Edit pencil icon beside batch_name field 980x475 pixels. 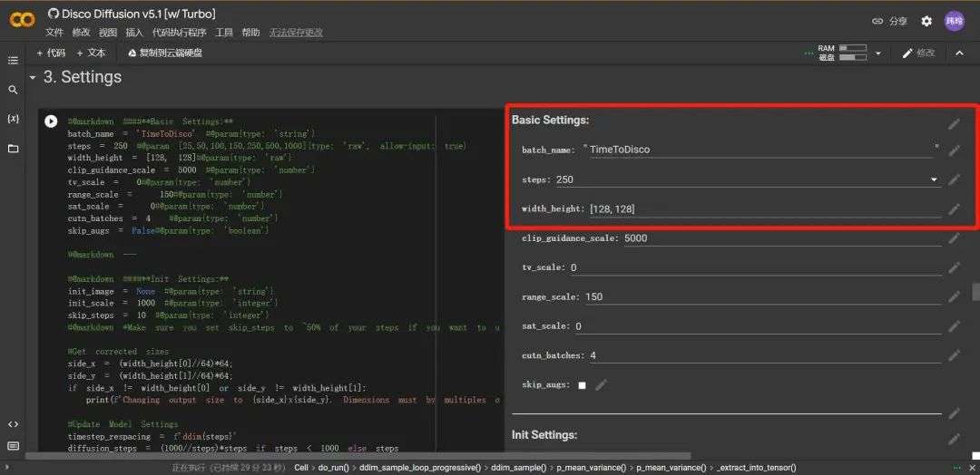(x=954, y=150)
